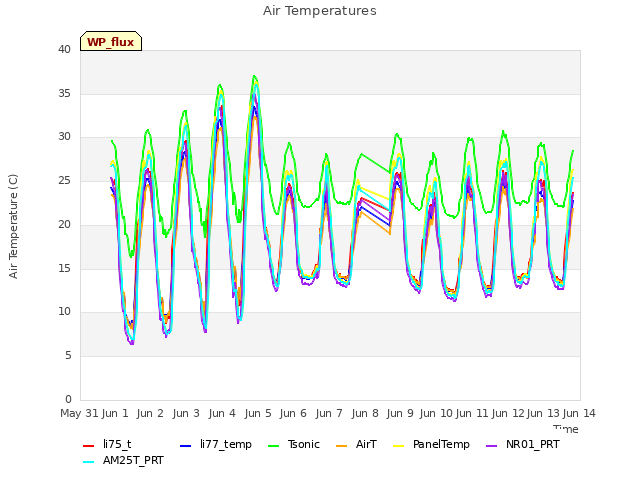The width and height of the screenshot is (640, 480).
Task: Click the cyan AM25T_PRT legend color marker
Action: (89, 462)
